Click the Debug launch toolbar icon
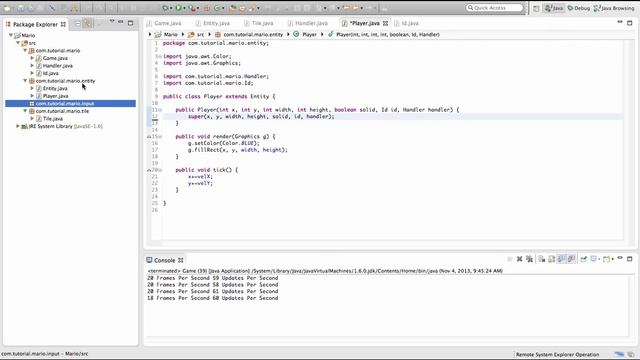The image size is (640, 360). [x=165, y=8]
